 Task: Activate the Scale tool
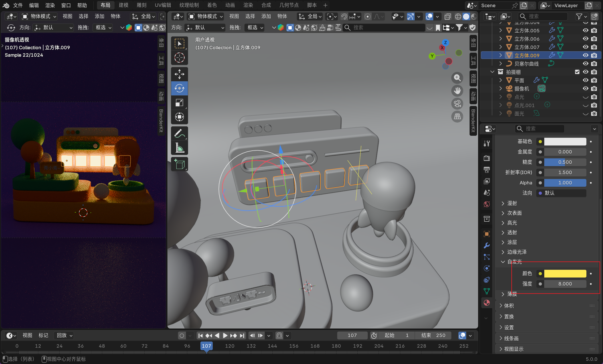pos(180,103)
